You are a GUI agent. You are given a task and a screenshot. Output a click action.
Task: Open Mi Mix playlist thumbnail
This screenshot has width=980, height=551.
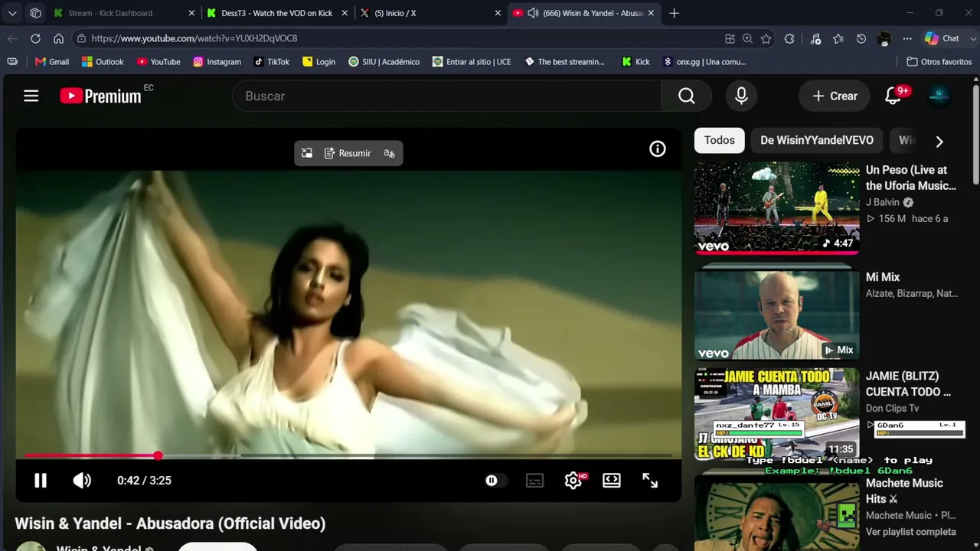[x=776, y=314]
